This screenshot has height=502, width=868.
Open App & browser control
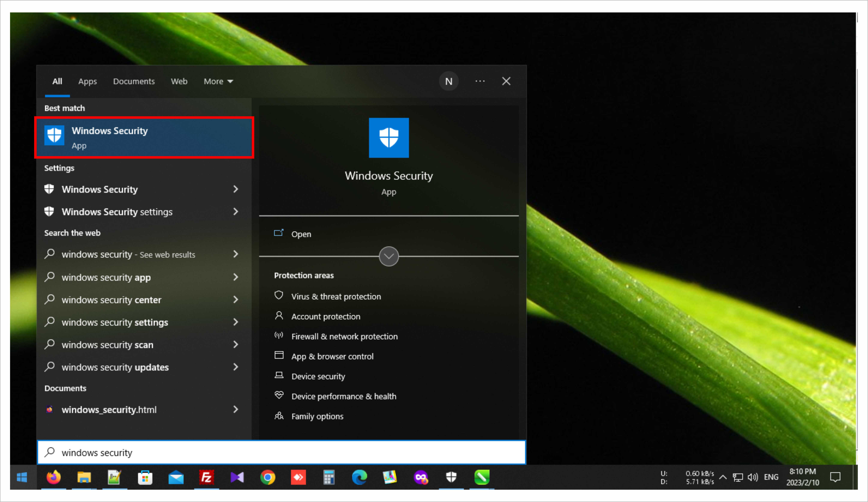(332, 356)
